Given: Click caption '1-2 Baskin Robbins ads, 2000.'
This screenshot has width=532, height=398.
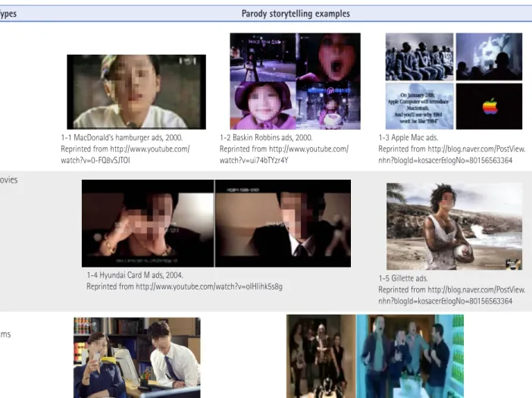Looking at the screenshot, I should 266,137.
